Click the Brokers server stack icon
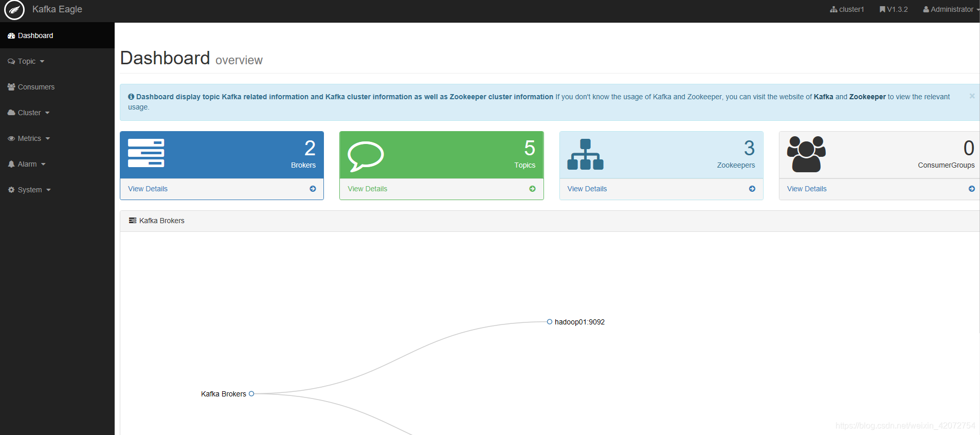The image size is (980, 435). (146, 153)
